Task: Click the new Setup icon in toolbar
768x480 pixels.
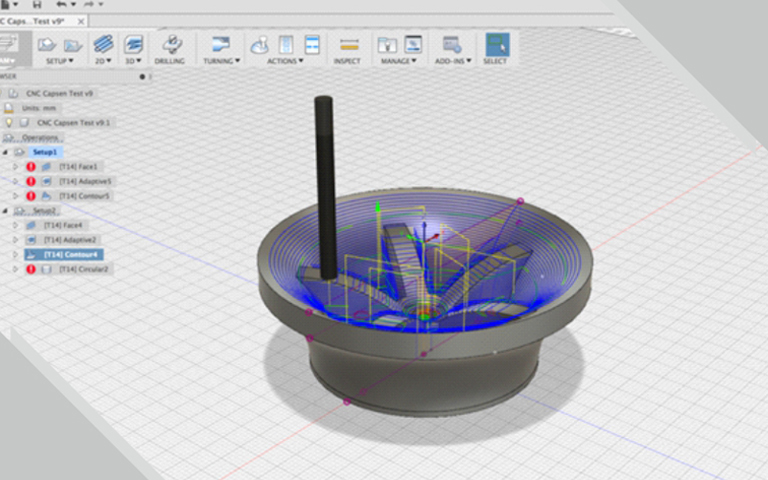Action: (47, 45)
